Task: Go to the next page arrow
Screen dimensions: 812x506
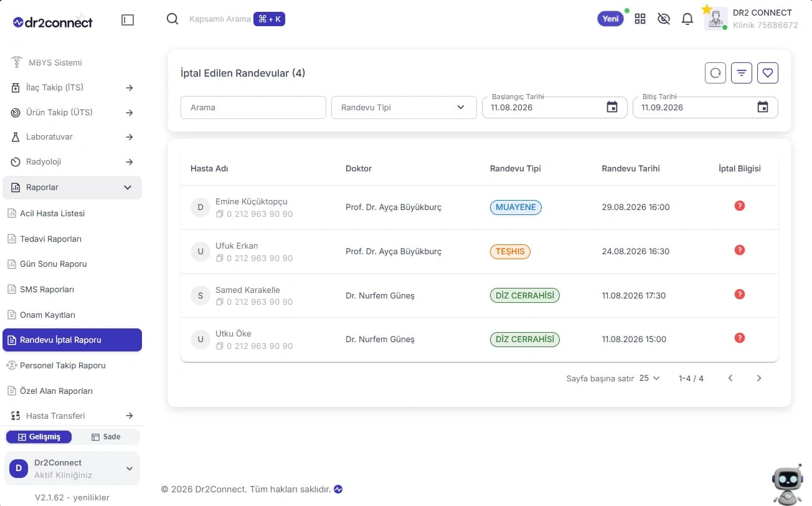Action: point(758,378)
